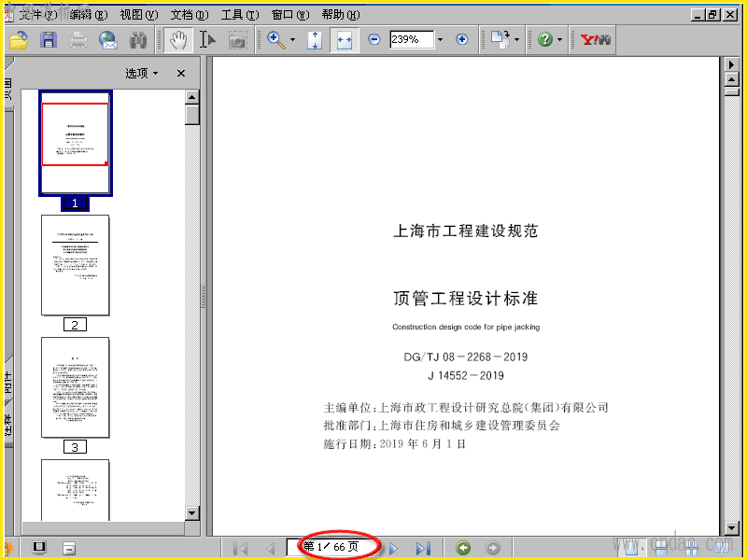Go to the next page
This screenshot has width=747, height=560.
pos(393,548)
